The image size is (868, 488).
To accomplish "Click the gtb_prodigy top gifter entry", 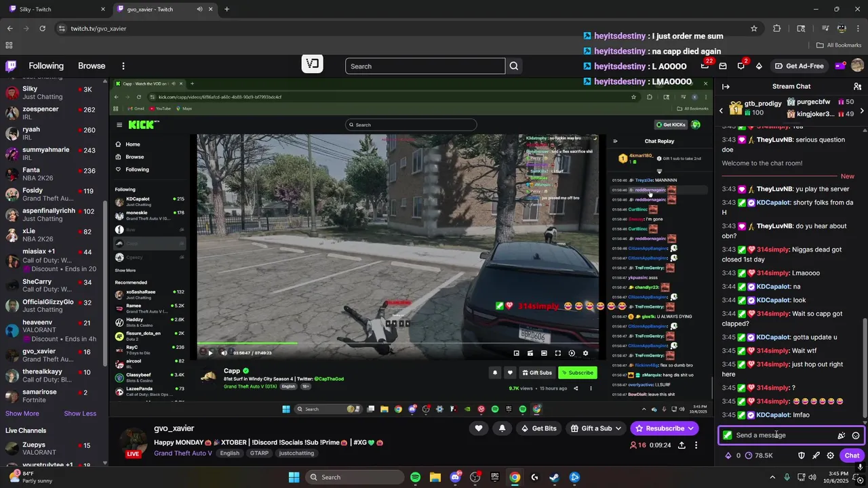I will pyautogui.click(x=756, y=108).
